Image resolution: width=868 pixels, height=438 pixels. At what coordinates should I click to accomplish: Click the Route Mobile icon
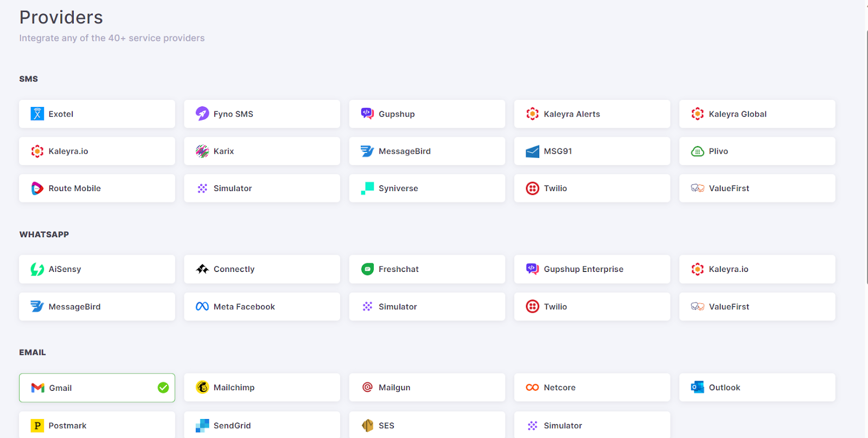(37, 188)
